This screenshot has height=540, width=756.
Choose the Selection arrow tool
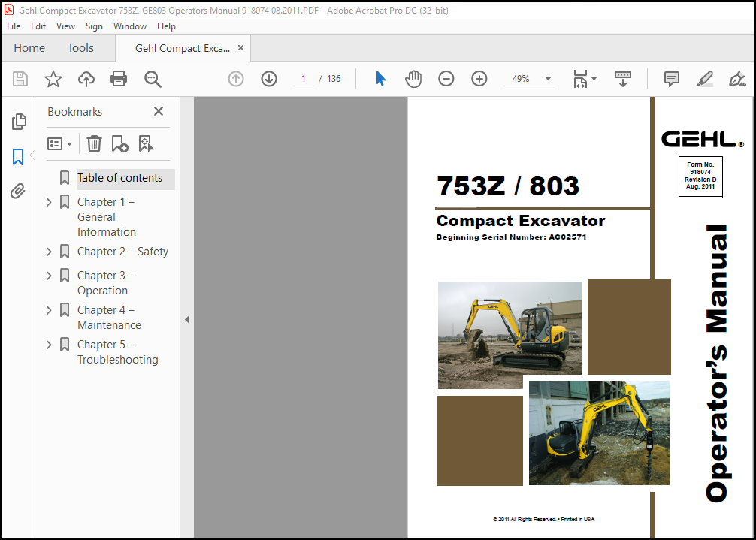coord(380,79)
